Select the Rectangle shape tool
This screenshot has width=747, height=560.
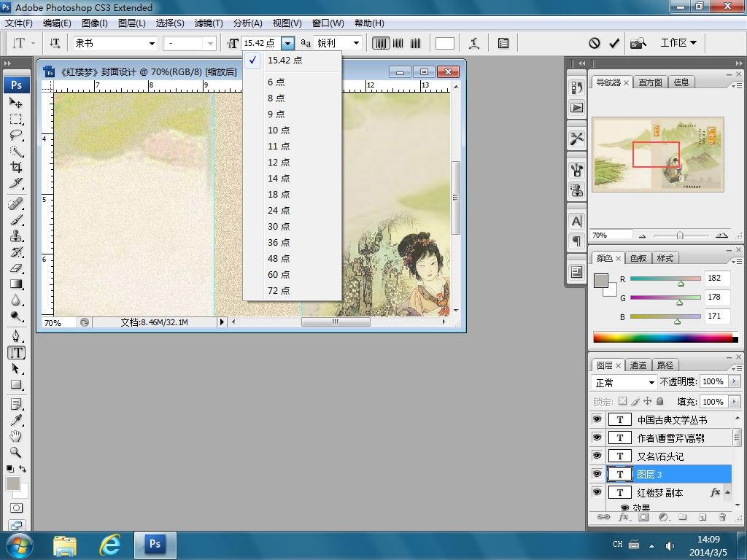click(x=16, y=385)
